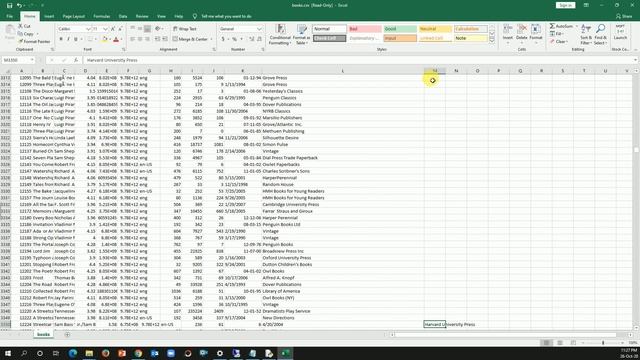This screenshot has width=640, height=360.
Task: Apply the Bad cell style
Action: point(364,29)
